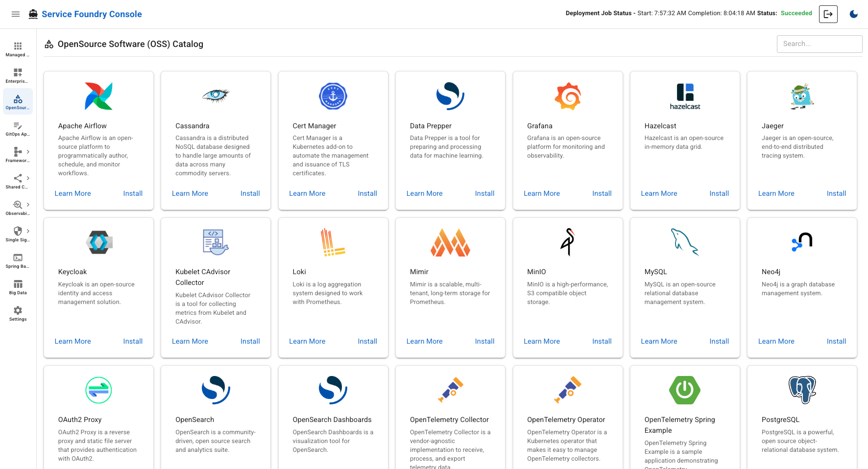Install Cassandra
The width and height of the screenshot is (868, 469).
pyautogui.click(x=250, y=193)
